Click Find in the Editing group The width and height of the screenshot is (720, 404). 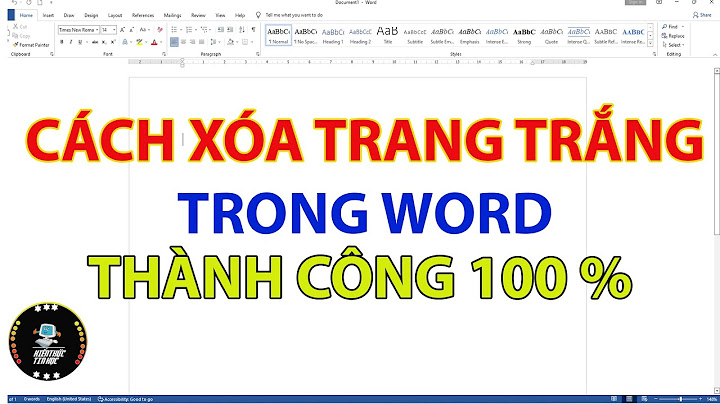tap(670, 27)
